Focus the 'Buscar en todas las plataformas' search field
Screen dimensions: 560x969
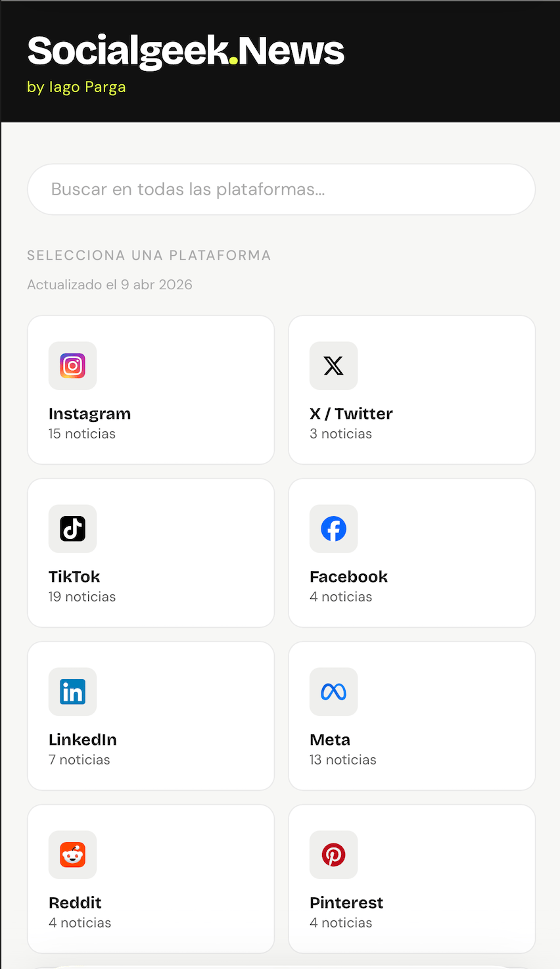pyautogui.click(x=281, y=189)
